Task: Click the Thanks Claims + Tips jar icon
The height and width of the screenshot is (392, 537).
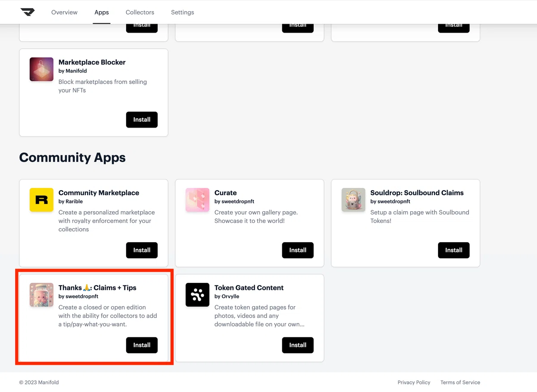Action: click(41, 295)
